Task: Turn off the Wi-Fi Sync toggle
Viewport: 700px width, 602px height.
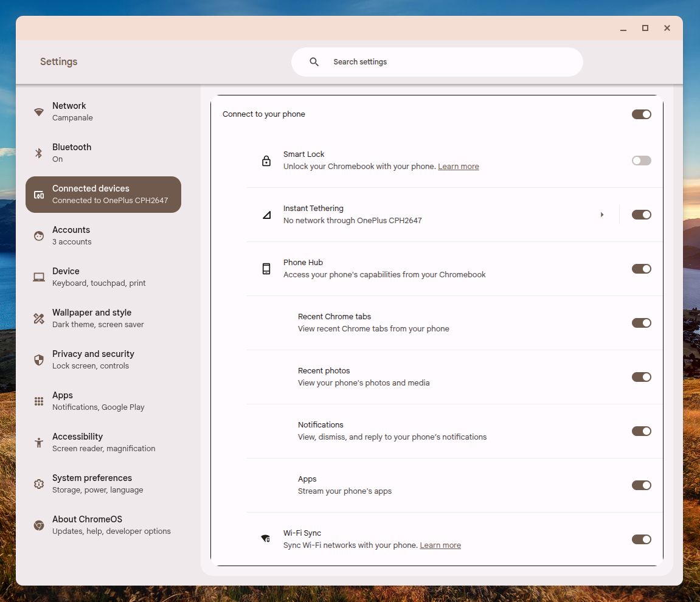Action: (641, 539)
